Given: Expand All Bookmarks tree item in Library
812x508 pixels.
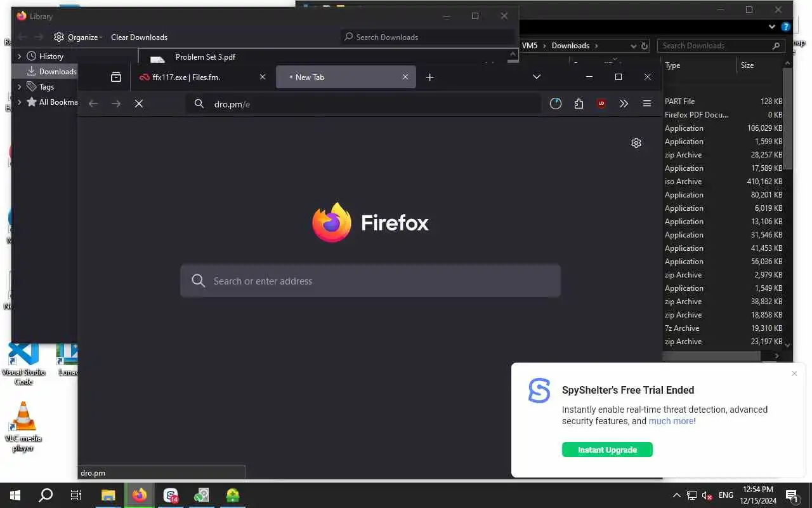Looking at the screenshot, I should (20, 102).
